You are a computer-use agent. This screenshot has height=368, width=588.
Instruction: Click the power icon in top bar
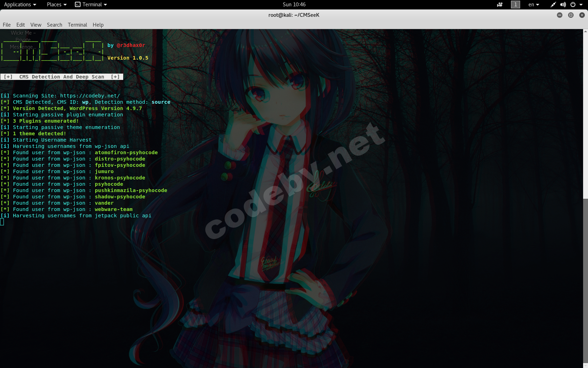[573, 5]
